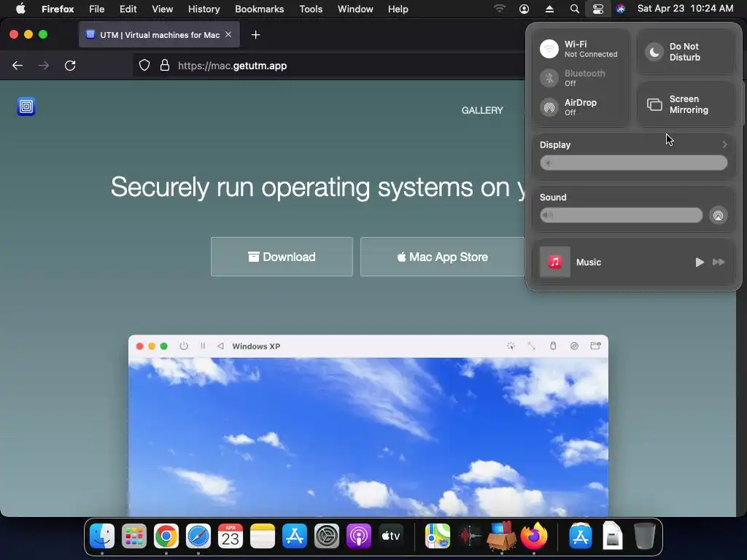The height and width of the screenshot is (560, 747).
Task: Open Voice Memos from the Dock
Action: pyautogui.click(x=470, y=536)
